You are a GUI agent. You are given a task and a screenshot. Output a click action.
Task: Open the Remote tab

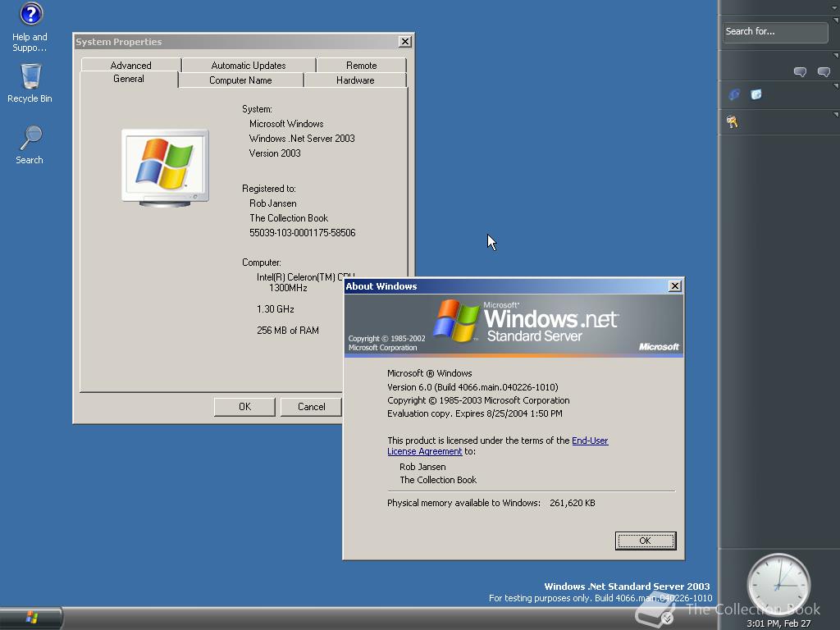pyautogui.click(x=362, y=66)
